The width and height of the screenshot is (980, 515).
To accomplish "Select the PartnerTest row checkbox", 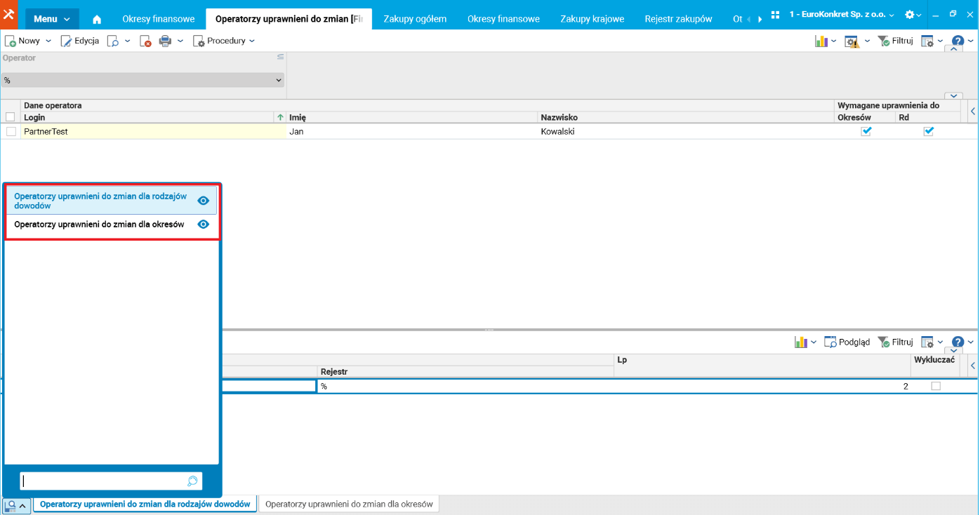I will pos(11,131).
